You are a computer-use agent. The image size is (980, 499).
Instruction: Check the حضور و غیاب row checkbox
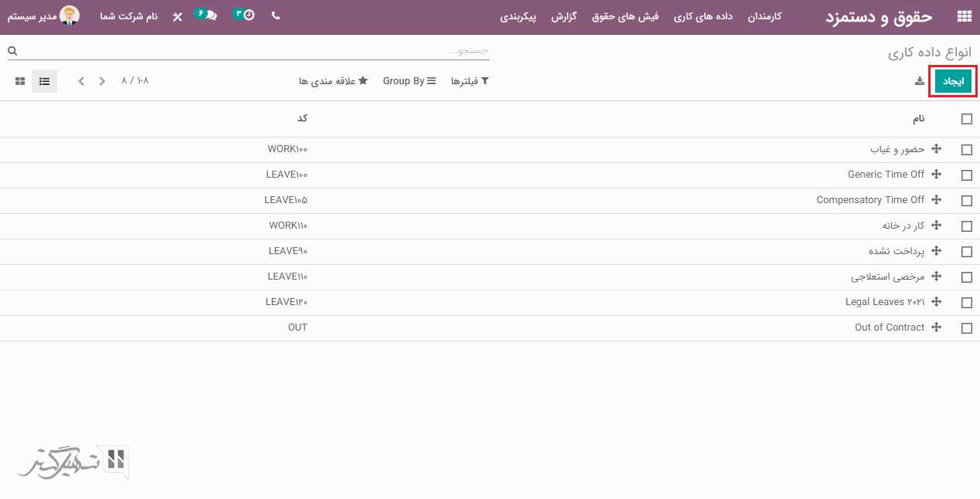[x=967, y=150]
